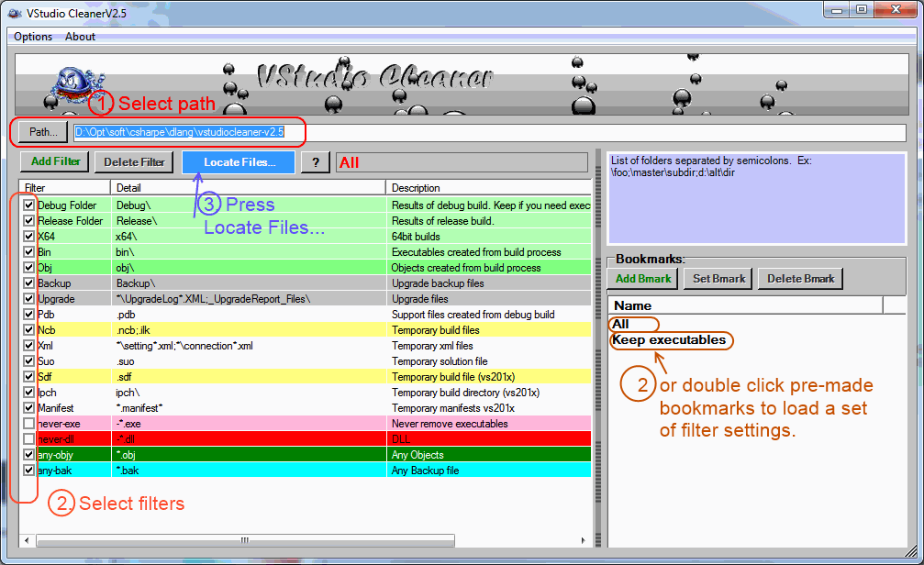Click the Detail column header
This screenshot has height=565, width=924.
click(248, 188)
